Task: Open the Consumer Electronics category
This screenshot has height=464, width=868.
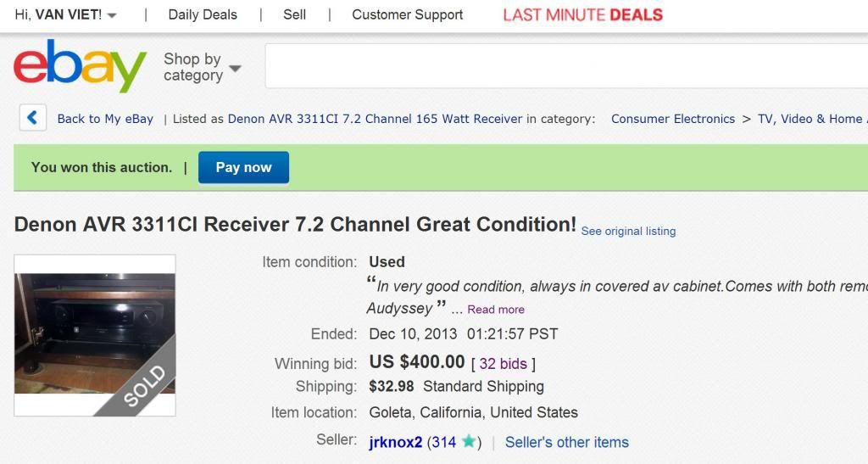Action: [673, 119]
